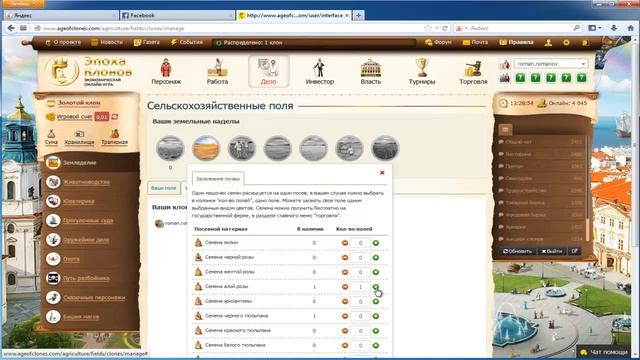The height and width of the screenshot is (360, 640).
Task: Open the Инвестор section
Action: click(x=320, y=72)
